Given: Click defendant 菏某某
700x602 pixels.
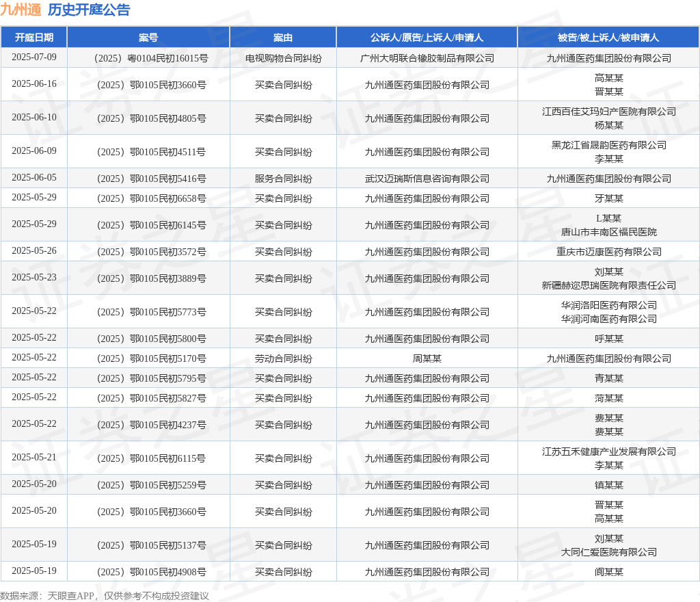Looking at the screenshot, I should (x=609, y=398).
